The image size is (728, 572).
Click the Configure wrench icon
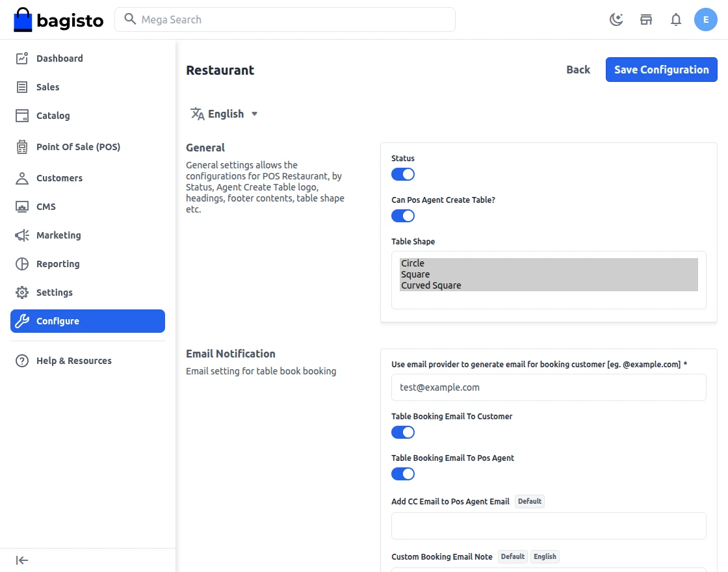click(x=22, y=321)
